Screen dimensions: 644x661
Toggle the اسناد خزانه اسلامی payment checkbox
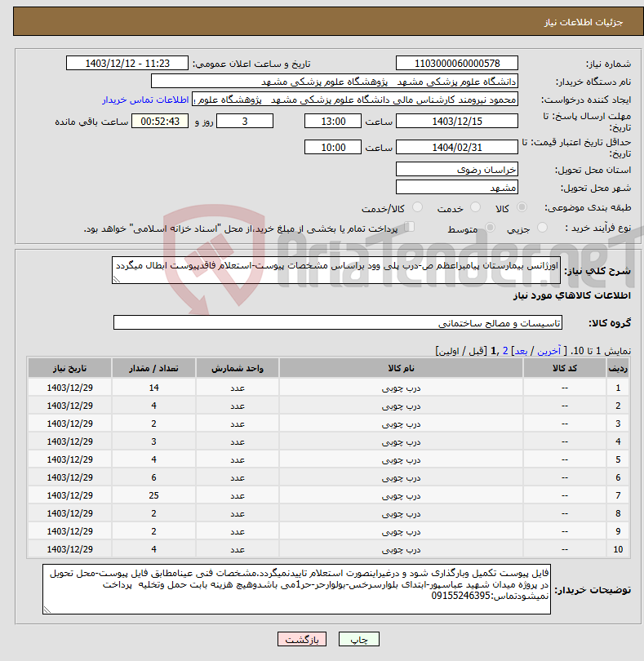(x=409, y=227)
